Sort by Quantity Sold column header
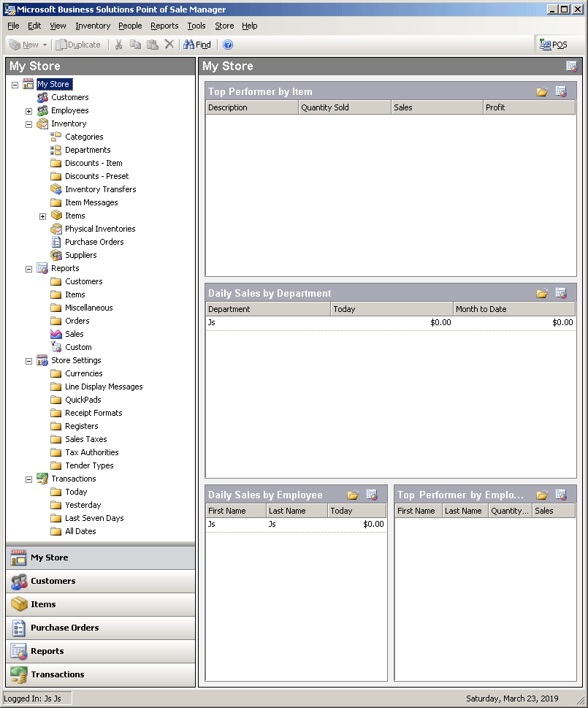This screenshot has width=588, height=708. [x=344, y=107]
